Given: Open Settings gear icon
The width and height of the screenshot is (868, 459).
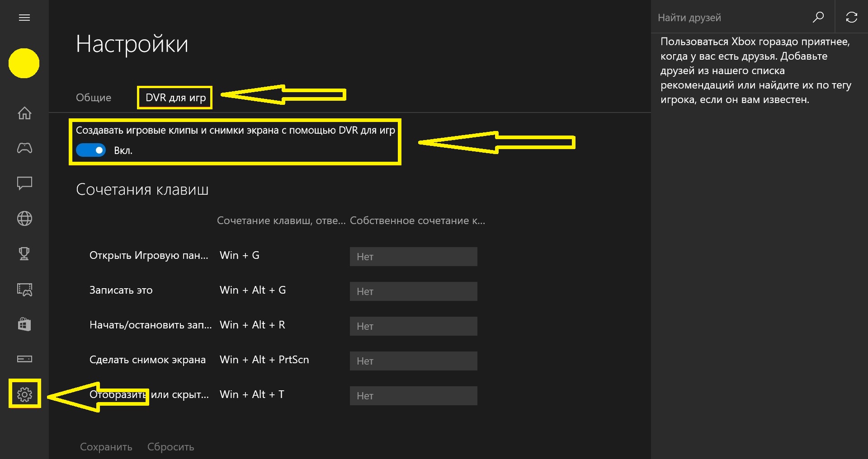Looking at the screenshot, I should pos(24,394).
